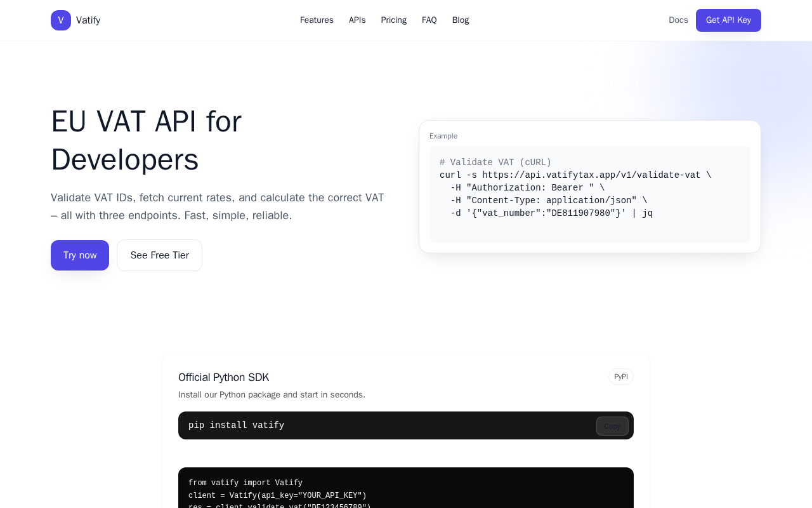
Task: Click the 'EU VAT API for Developers' heading
Action: click(x=147, y=140)
